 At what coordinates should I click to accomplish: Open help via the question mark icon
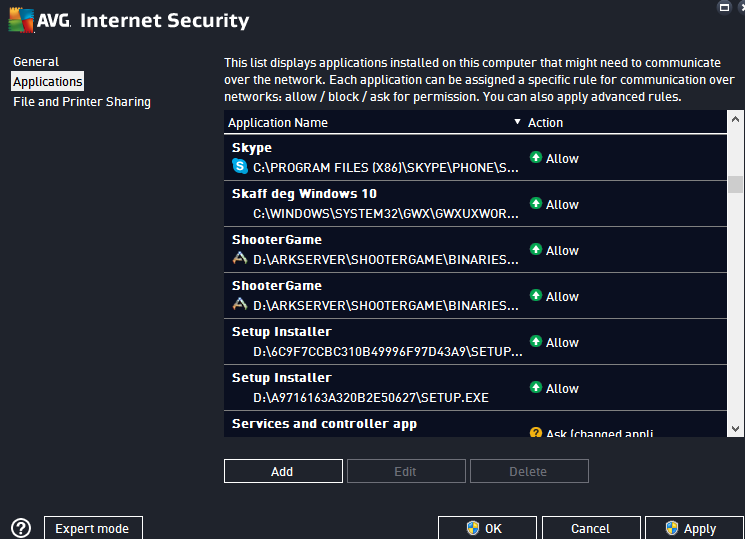(21, 528)
